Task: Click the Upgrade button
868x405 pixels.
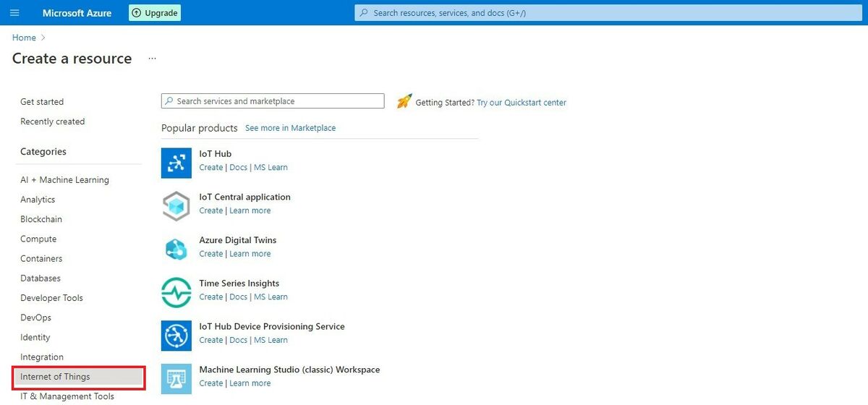Action: pyautogui.click(x=155, y=13)
